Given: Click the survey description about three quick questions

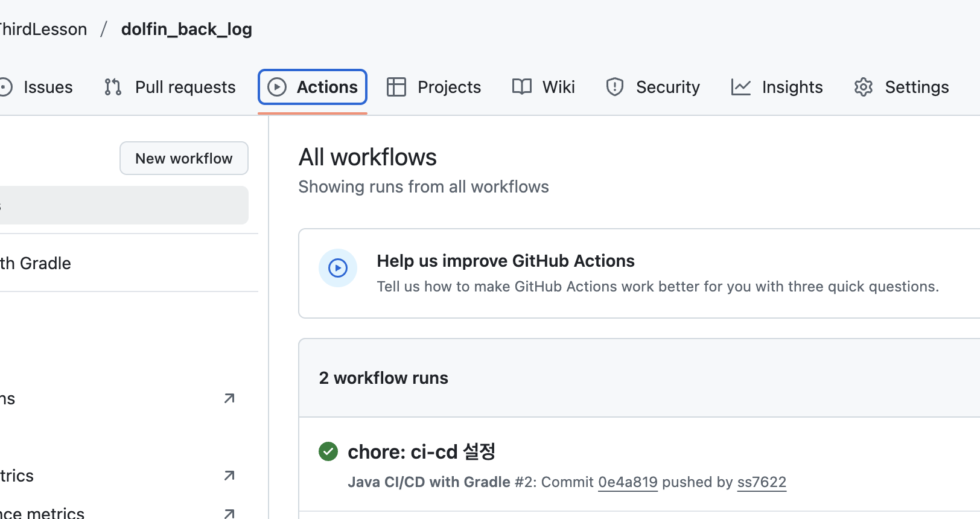Looking at the screenshot, I should (x=658, y=287).
